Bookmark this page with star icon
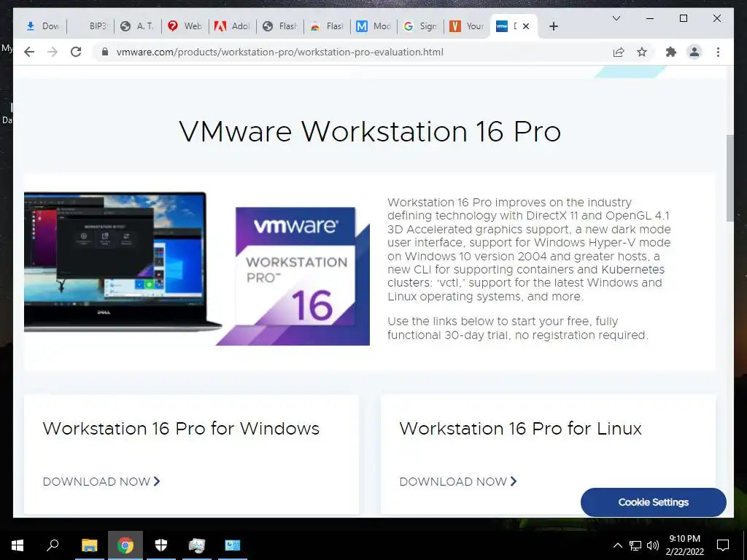The image size is (747, 560). [x=642, y=52]
